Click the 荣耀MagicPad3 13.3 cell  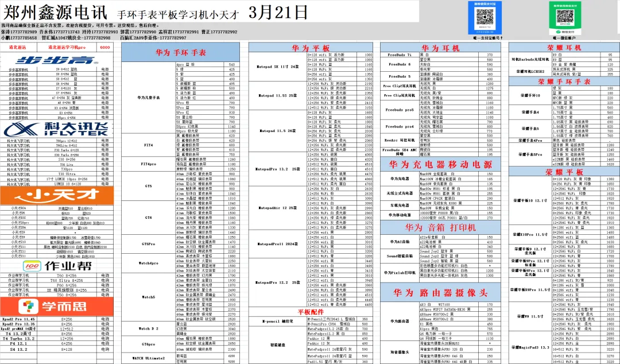[x=530, y=347]
